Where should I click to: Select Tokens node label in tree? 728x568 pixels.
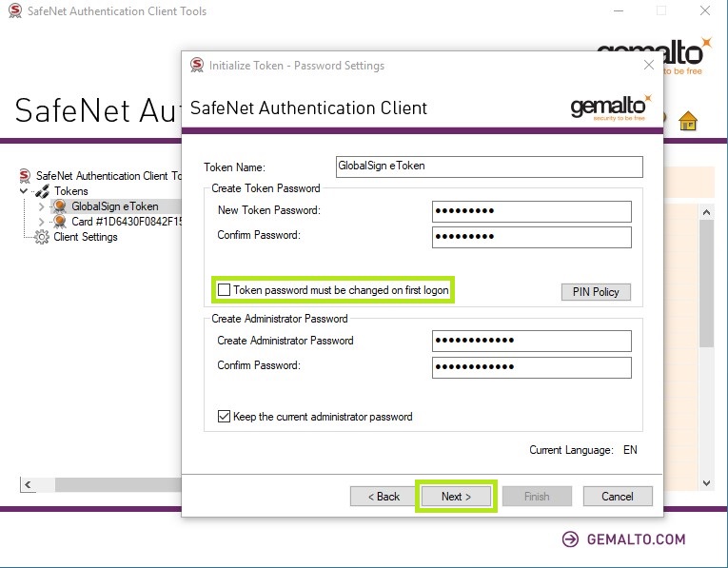(x=71, y=190)
